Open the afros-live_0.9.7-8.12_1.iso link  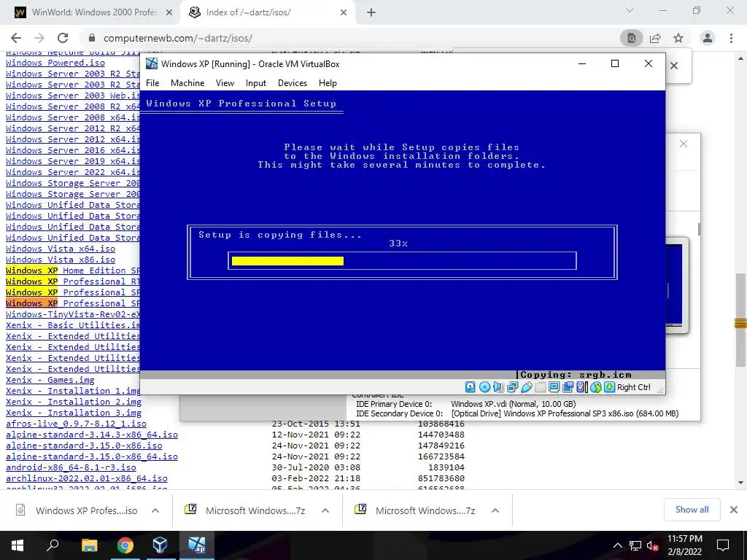(x=76, y=424)
